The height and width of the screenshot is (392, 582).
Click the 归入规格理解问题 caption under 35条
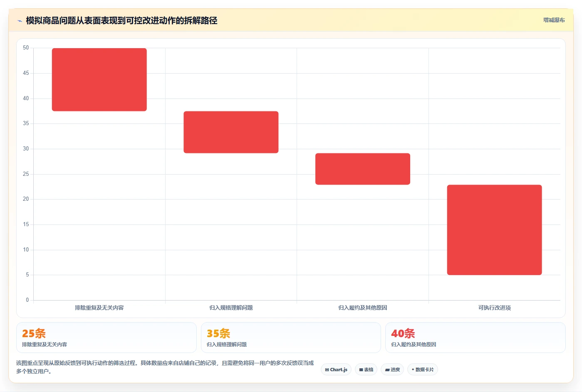pyautogui.click(x=227, y=344)
